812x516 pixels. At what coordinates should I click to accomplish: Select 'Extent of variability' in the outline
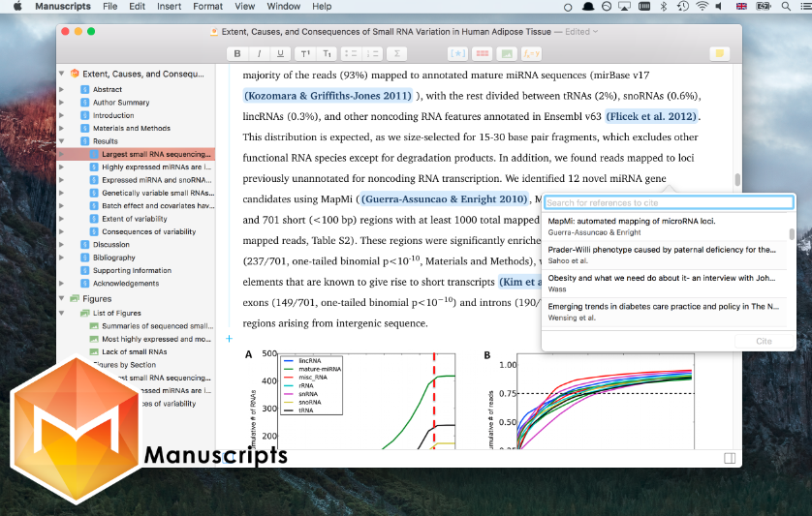click(x=136, y=219)
